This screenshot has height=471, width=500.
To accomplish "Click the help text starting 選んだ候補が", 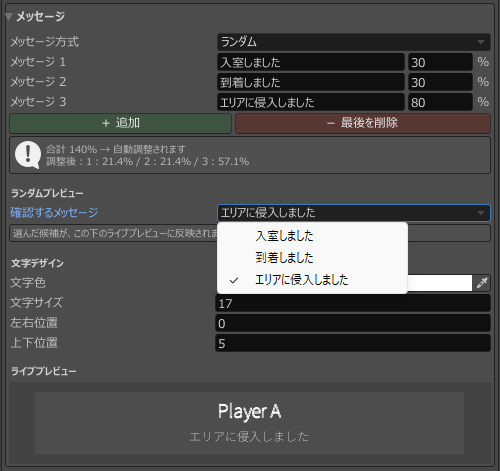I will (115, 233).
